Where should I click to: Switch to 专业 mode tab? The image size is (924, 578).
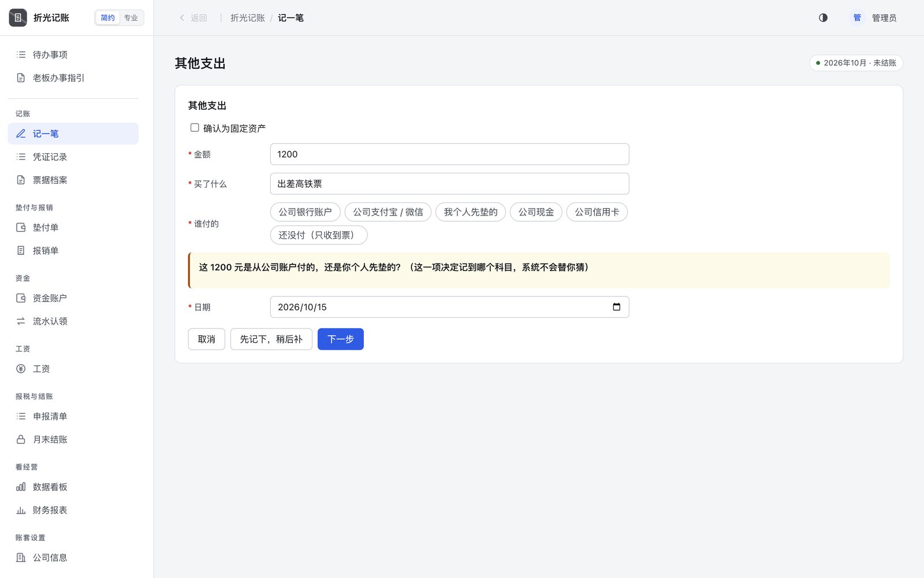(131, 18)
